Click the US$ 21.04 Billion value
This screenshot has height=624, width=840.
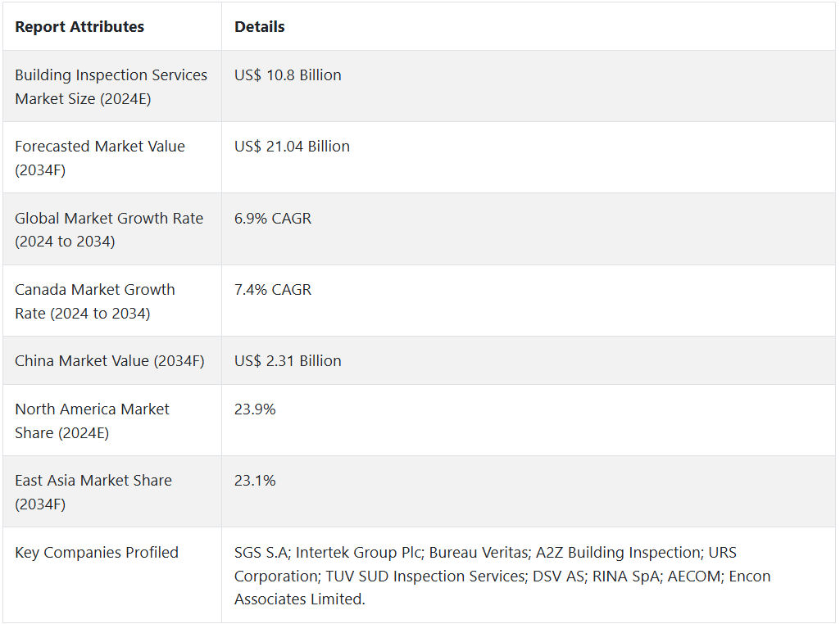tap(292, 147)
